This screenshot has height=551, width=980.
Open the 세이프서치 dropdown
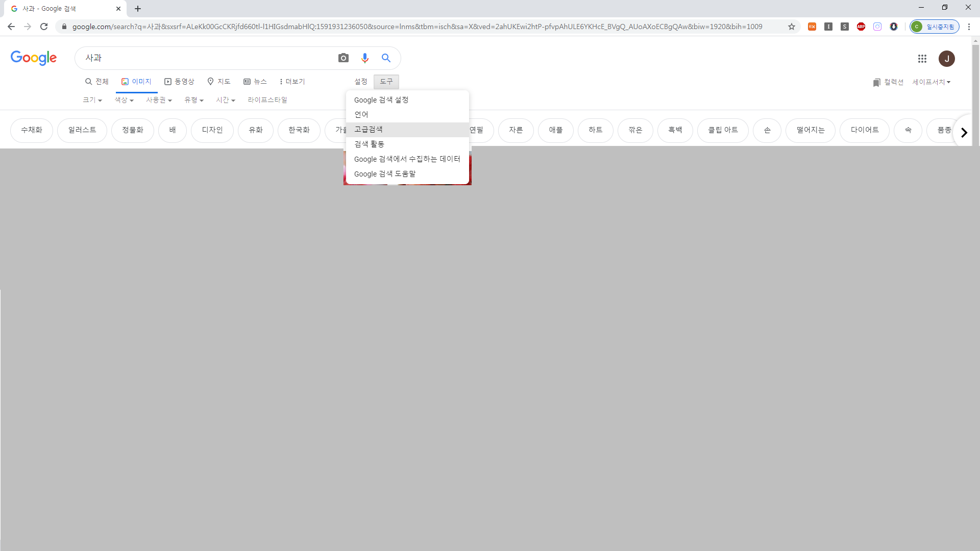[x=931, y=82]
